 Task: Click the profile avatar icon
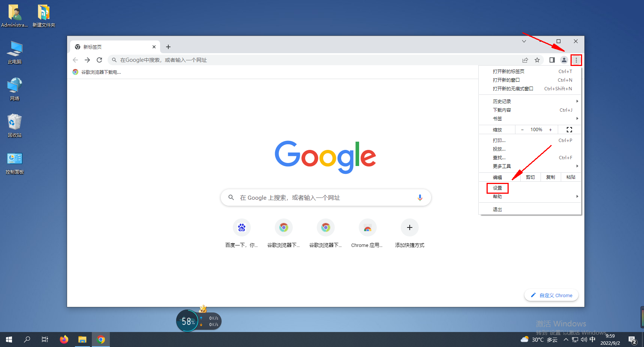564,60
